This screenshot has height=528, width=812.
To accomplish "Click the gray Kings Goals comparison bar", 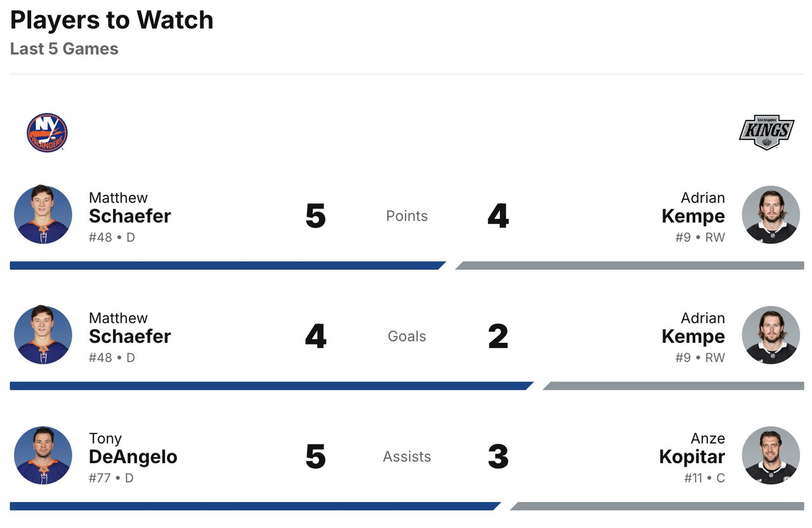I will point(674,386).
